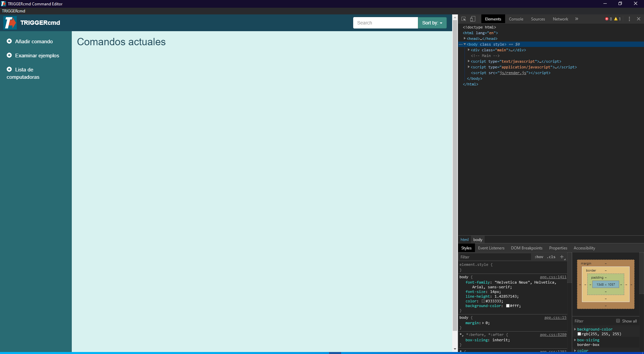Click the TRIGGERcmd logo icon in header

pos(10,23)
